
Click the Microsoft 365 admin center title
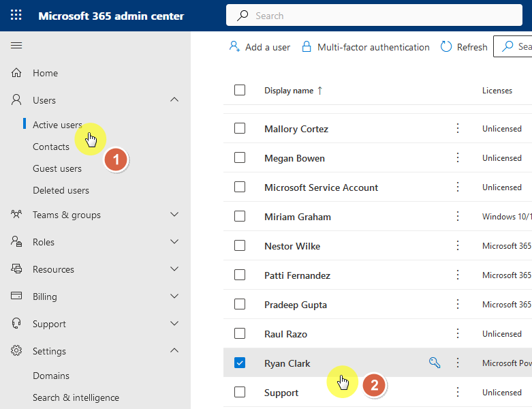coord(111,16)
